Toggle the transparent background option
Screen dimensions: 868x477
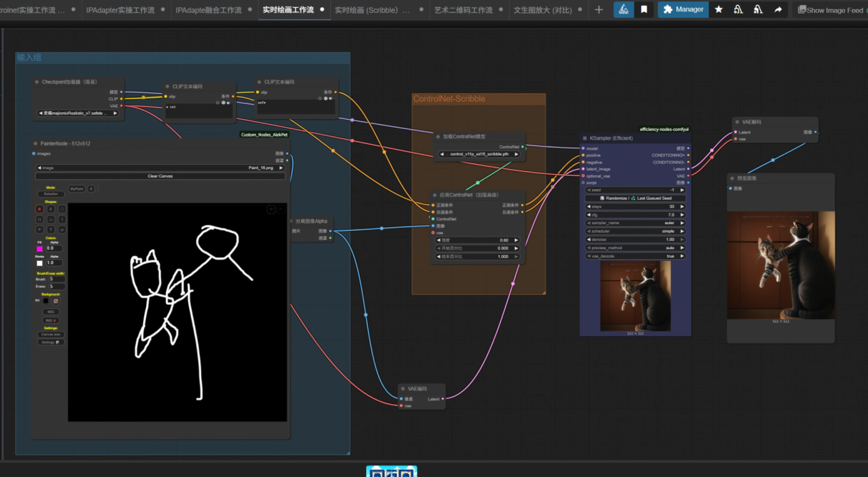click(x=56, y=301)
